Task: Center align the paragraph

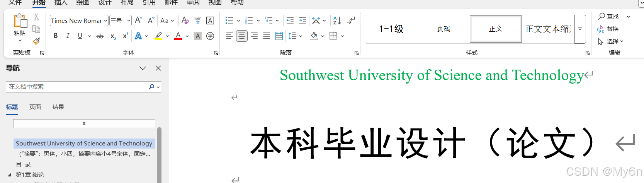Action: pos(242,36)
